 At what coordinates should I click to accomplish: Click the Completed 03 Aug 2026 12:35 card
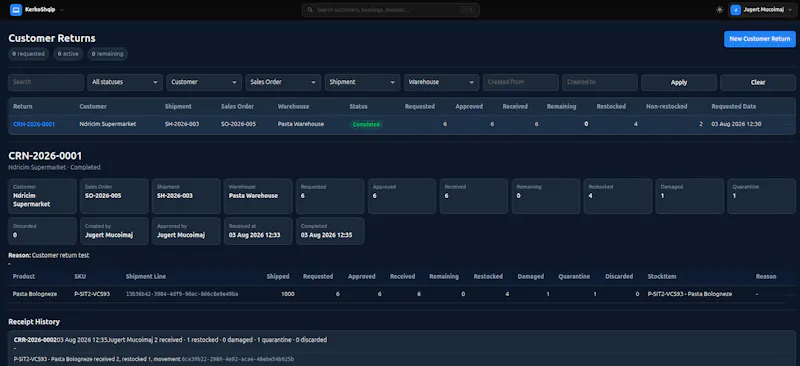pos(330,231)
